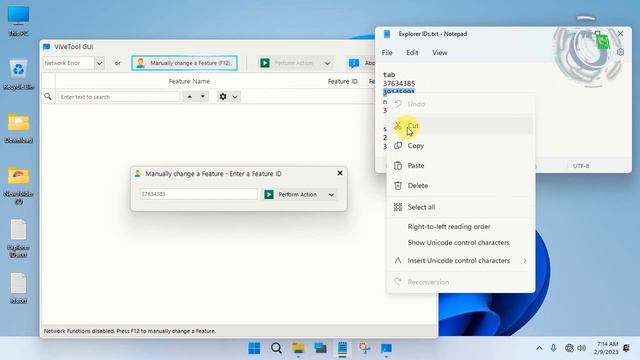Open the Notepad Edit menu
The width and height of the screenshot is (640, 360).
tap(412, 53)
